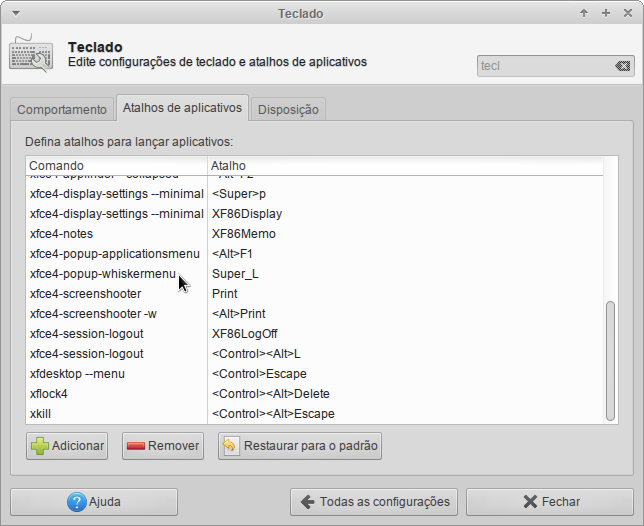Open the window menu arrow in the title bar
This screenshot has height=526, width=644.
point(16,14)
